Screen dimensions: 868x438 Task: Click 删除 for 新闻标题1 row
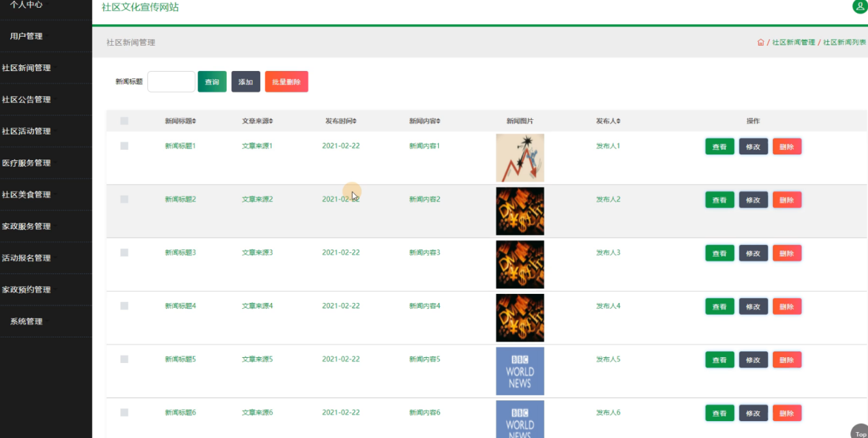pos(787,147)
